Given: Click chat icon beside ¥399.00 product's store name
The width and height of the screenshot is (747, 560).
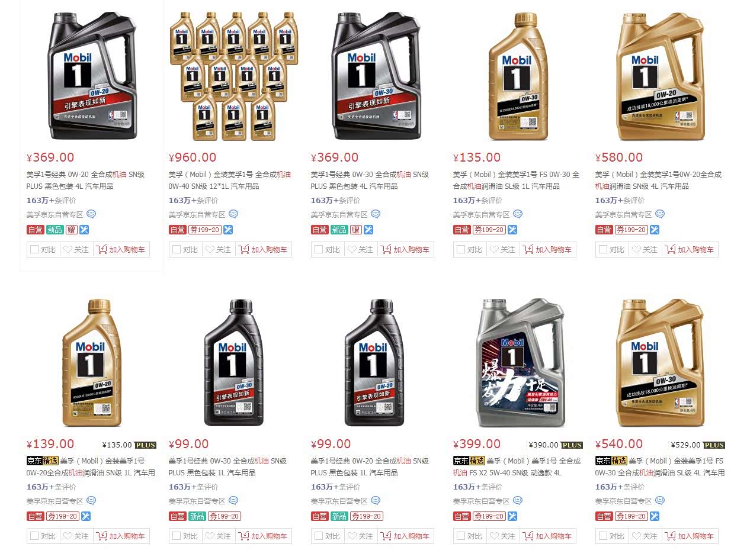Looking at the screenshot, I should click(518, 501).
